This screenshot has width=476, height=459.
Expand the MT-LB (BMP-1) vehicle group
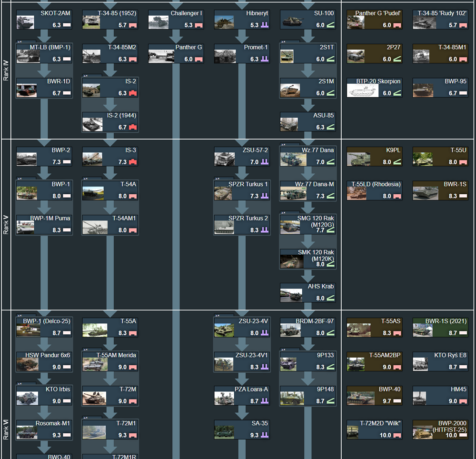tap(20, 42)
